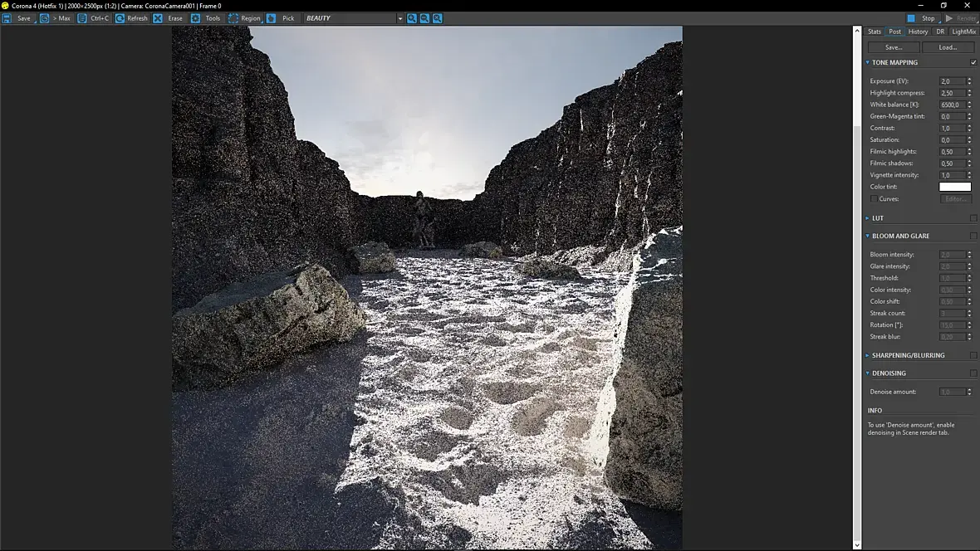Expand the Sharpening/Blurring section
This screenshot has width=980, height=551.
click(868, 355)
